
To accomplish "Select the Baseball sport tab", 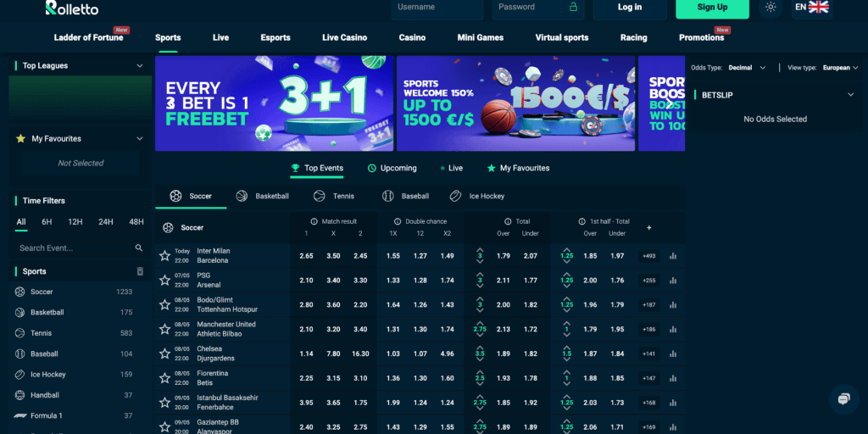I will (x=405, y=196).
